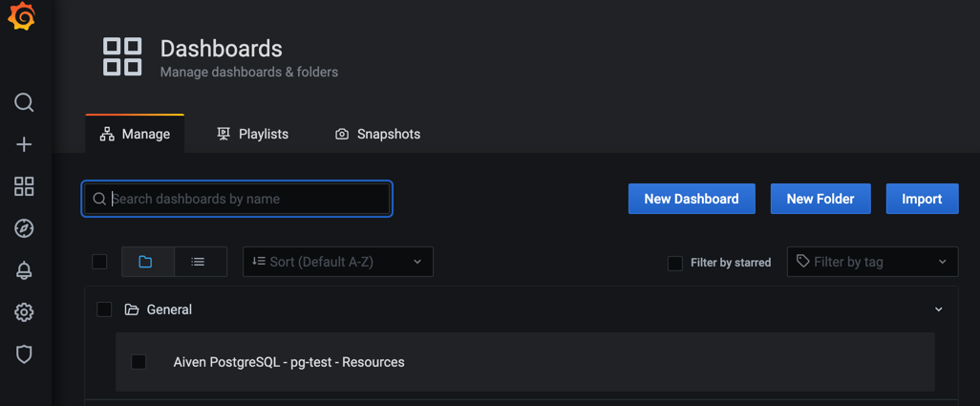Switch to list view layout
The image size is (980, 406).
[199, 262]
